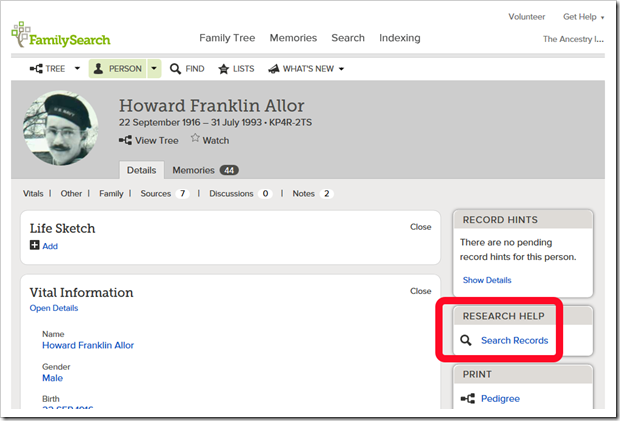
Task: Click the Pedigree link
Action: 500,398
